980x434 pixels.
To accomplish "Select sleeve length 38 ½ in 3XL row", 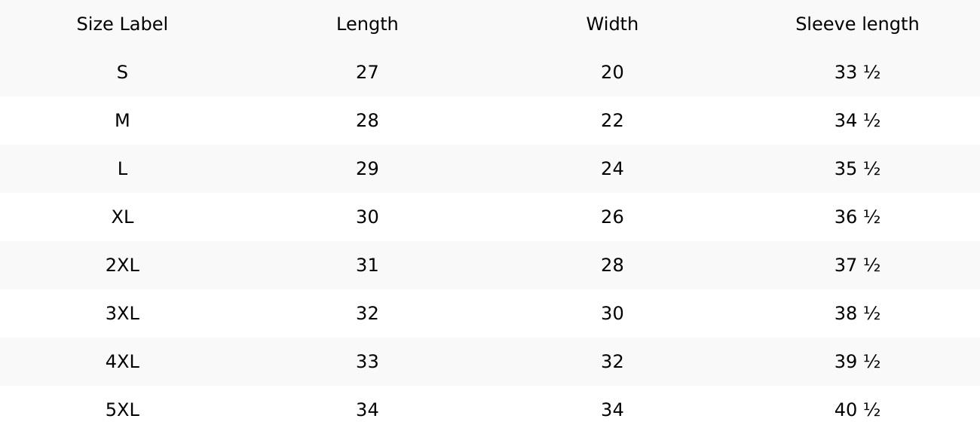I will 857,313.
